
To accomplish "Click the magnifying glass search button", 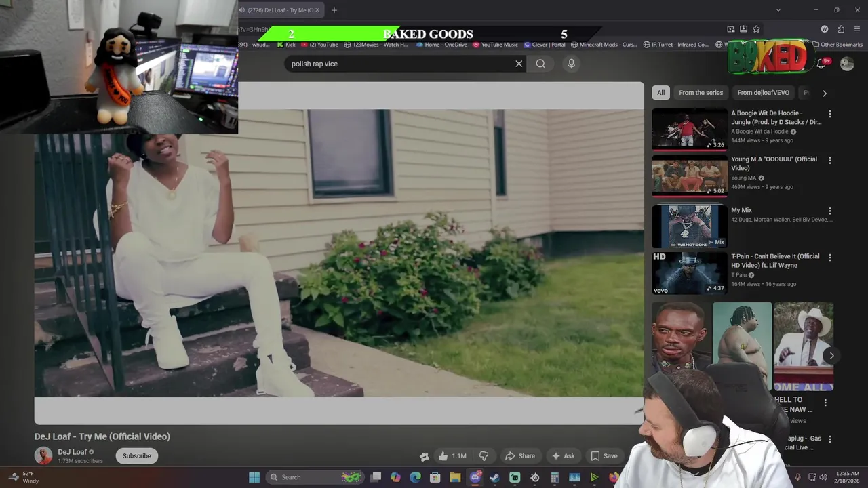I will [540, 64].
